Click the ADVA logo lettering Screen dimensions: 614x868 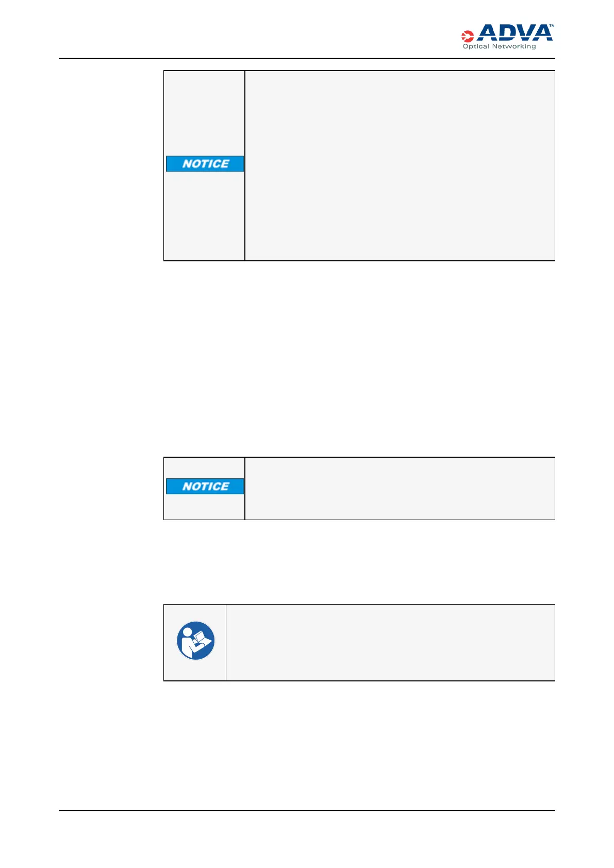pos(515,33)
